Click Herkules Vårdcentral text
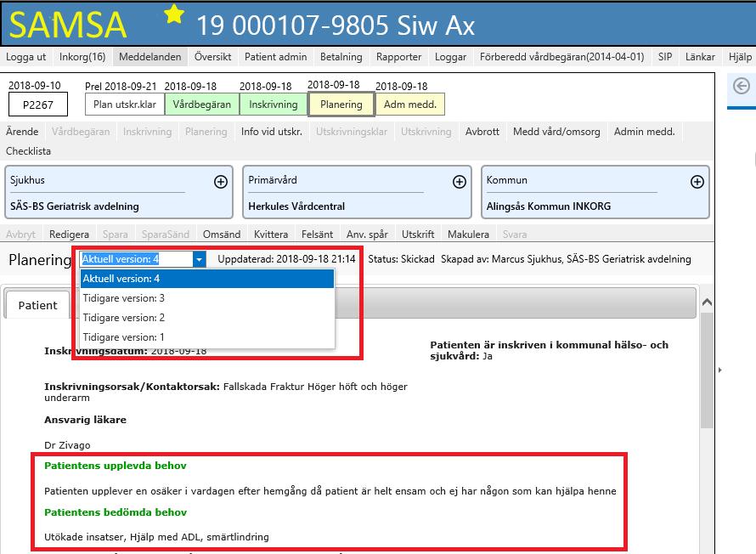Screen dimensions: 756x554 click(296, 206)
